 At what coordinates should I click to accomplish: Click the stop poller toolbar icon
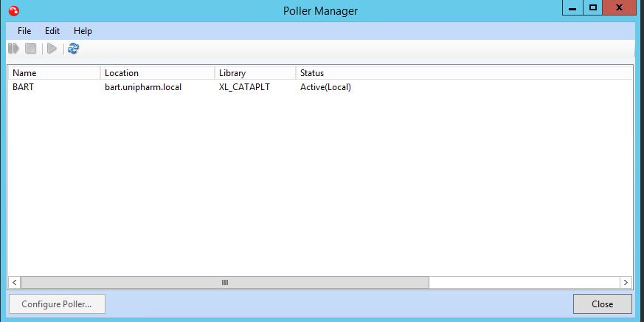pos(31,49)
